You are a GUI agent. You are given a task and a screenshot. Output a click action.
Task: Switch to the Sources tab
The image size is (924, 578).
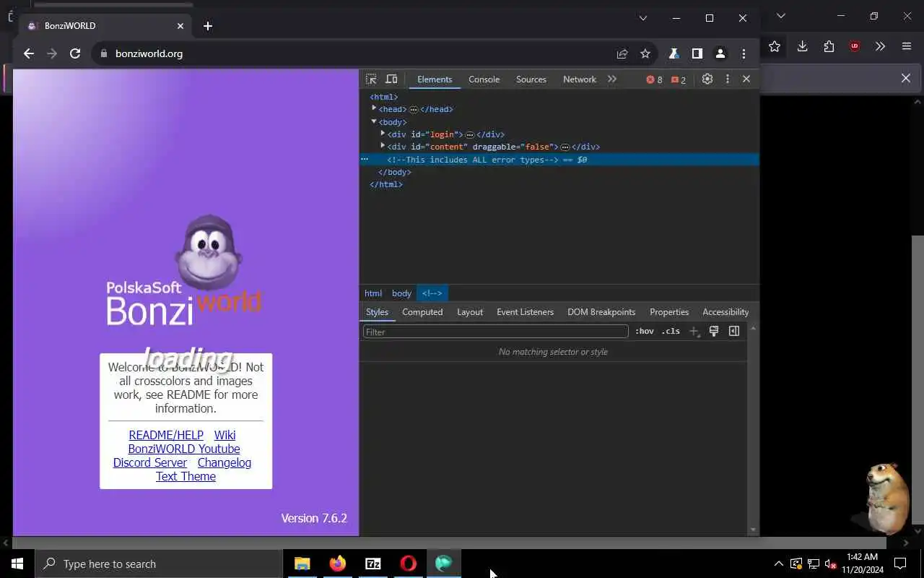click(531, 79)
